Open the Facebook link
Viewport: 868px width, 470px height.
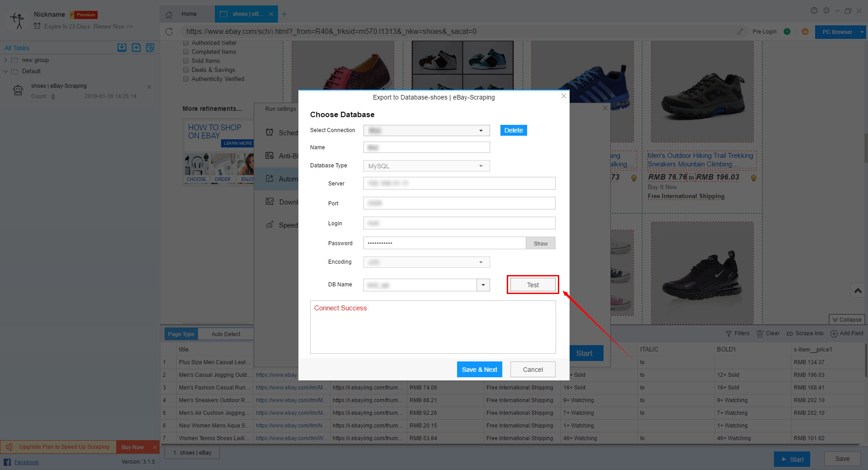[x=26, y=462]
